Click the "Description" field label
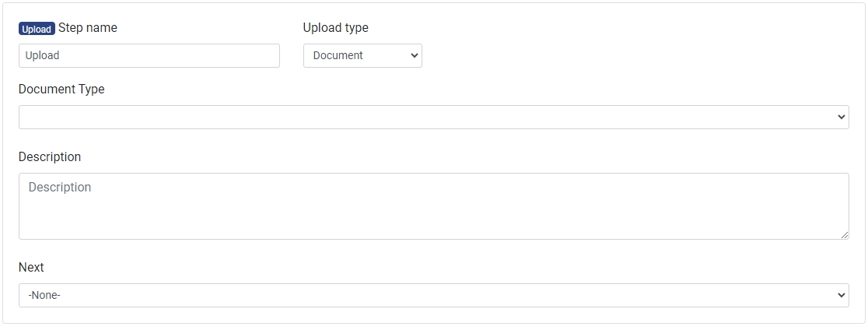Viewport: 868px width, 330px height. pos(50,157)
